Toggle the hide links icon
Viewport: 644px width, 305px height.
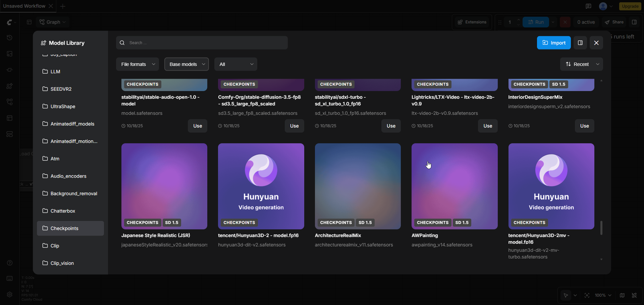tap(634, 295)
